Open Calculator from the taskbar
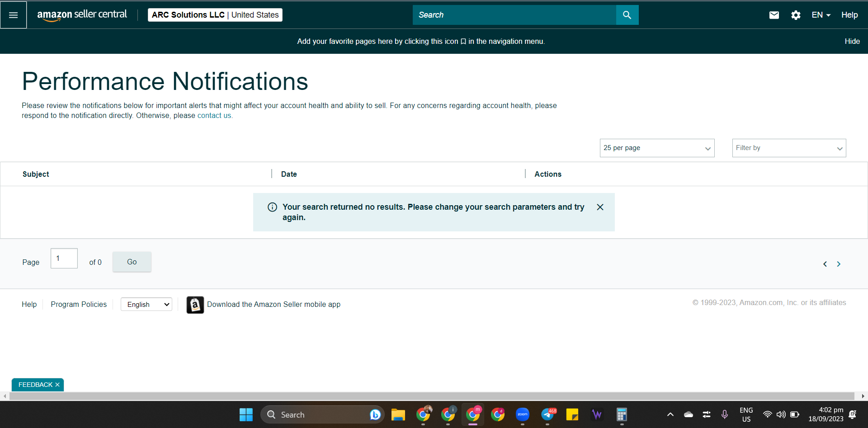The image size is (868, 428). (x=622, y=414)
